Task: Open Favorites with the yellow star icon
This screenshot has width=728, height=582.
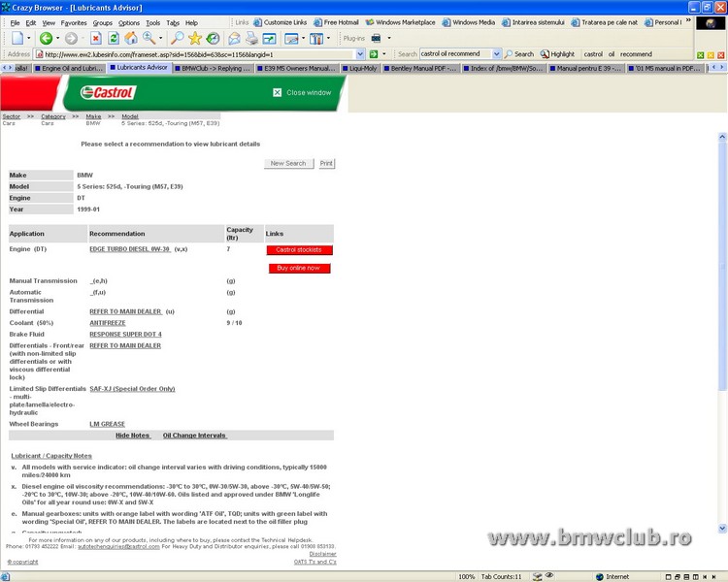Action: pyautogui.click(x=195, y=38)
